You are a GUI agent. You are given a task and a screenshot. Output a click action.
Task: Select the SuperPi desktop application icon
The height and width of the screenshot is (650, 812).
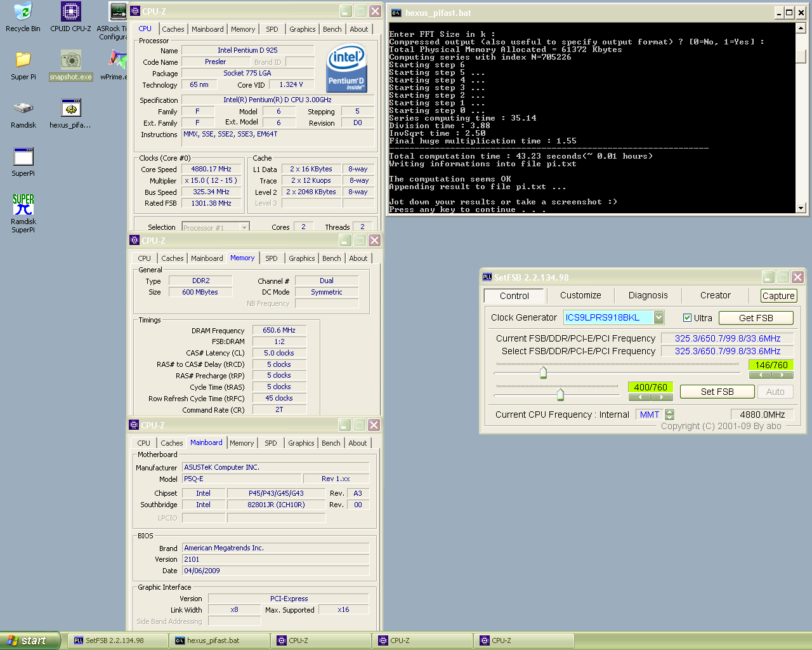23,162
